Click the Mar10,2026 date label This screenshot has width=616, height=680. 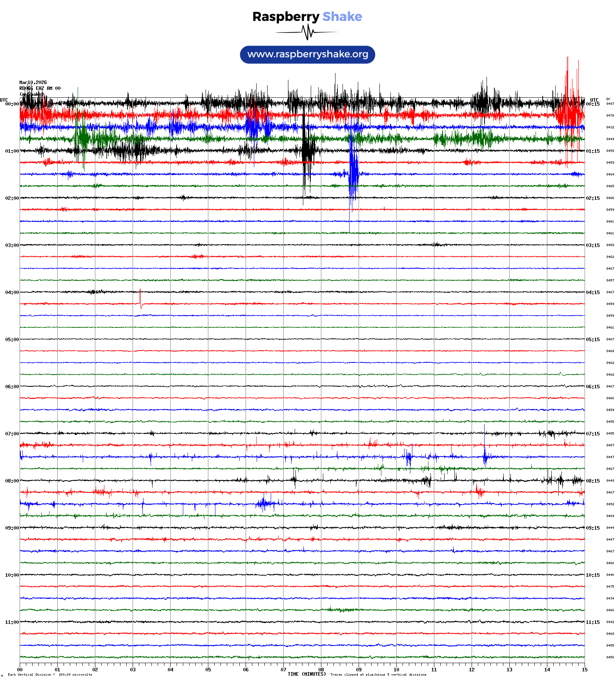[33, 82]
